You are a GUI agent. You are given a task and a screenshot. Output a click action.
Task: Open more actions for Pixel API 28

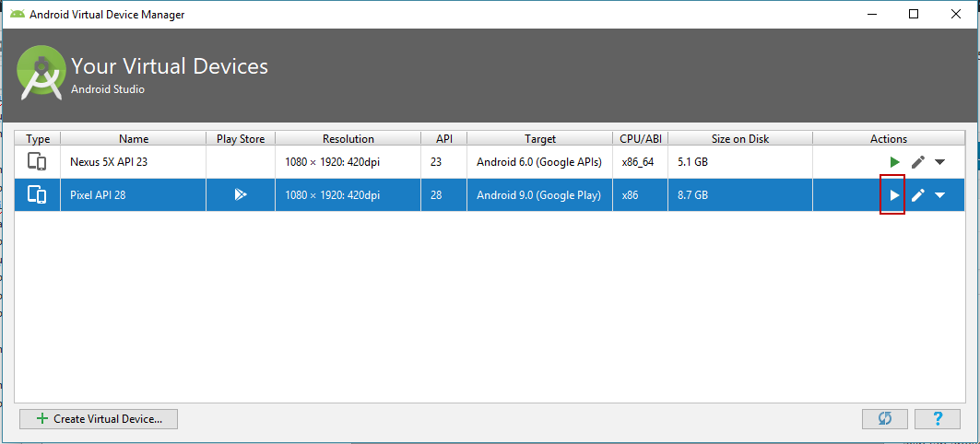(x=940, y=195)
